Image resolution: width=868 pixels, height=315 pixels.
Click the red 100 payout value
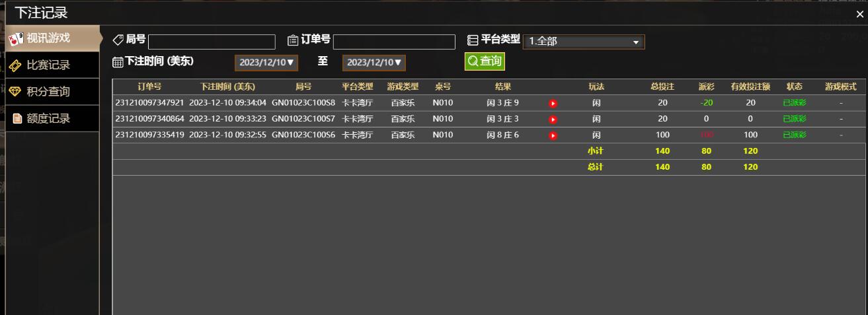(x=706, y=135)
